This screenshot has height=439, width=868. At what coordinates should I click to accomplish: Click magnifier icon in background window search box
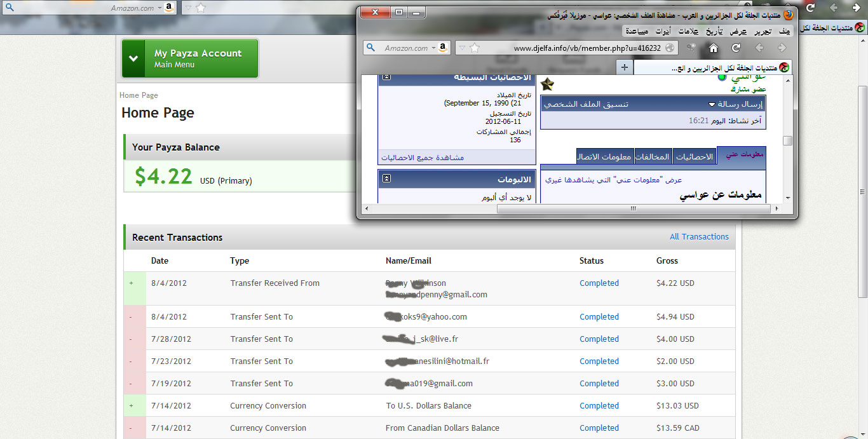click(10, 8)
